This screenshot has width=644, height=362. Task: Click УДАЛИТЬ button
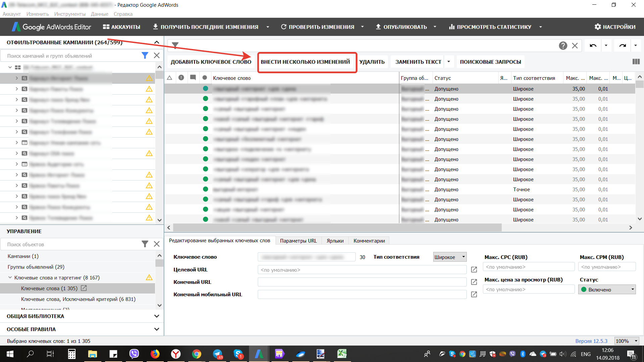[372, 62]
